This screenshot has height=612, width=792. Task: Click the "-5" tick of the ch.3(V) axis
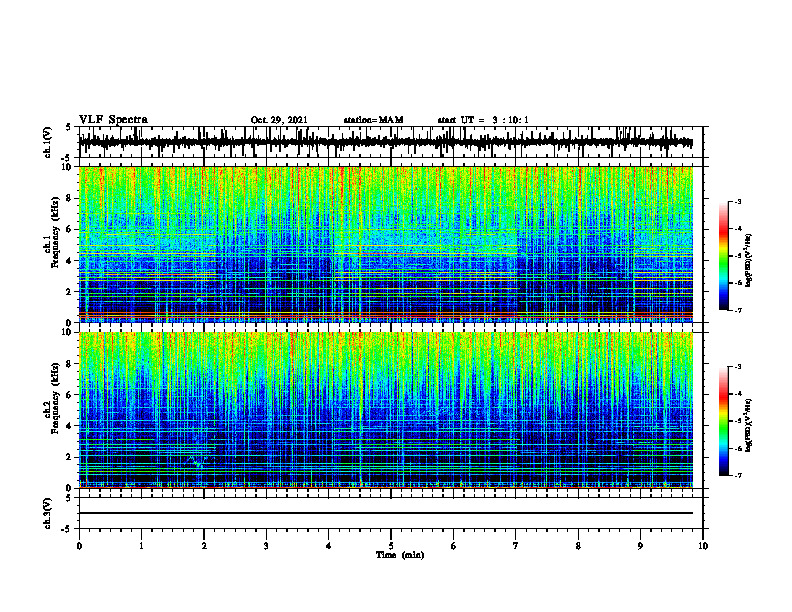[x=67, y=529]
